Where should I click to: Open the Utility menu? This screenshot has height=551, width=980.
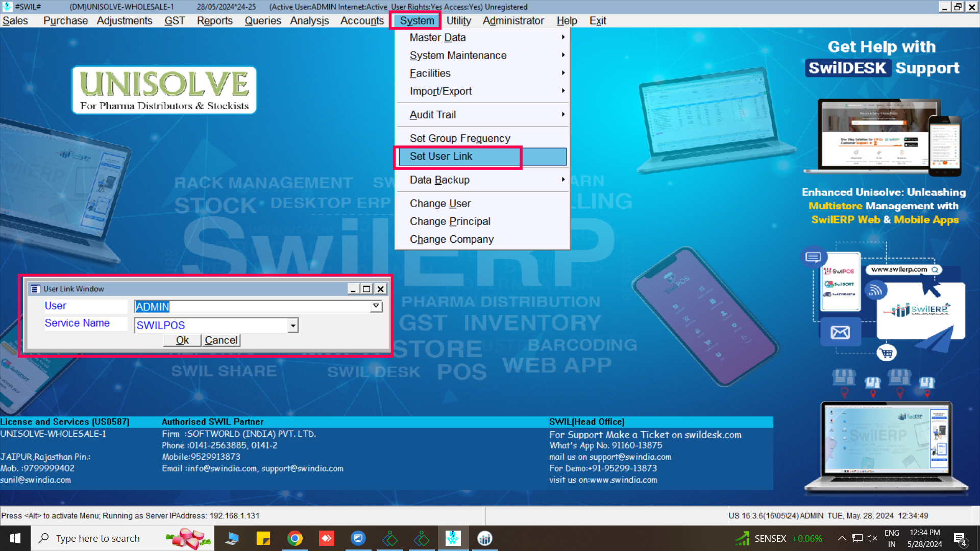(x=459, y=20)
